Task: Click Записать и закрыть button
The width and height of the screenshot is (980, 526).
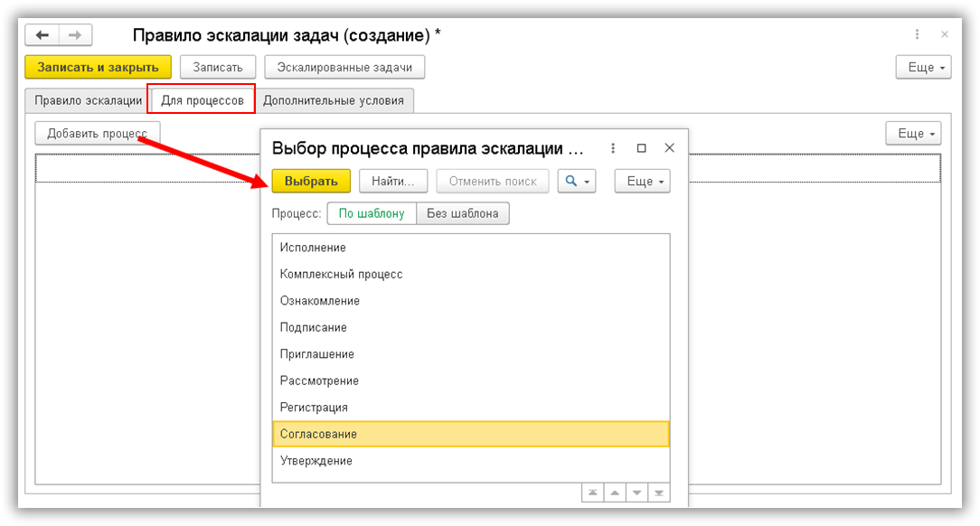Action: coord(98,67)
